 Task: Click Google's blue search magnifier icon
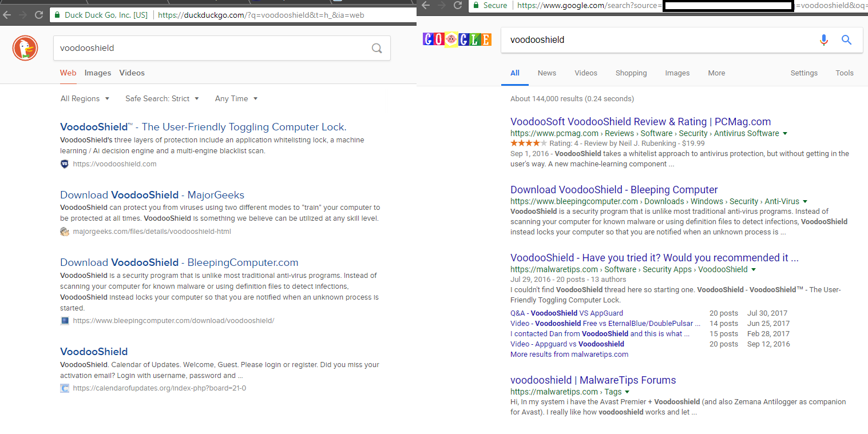click(x=847, y=40)
